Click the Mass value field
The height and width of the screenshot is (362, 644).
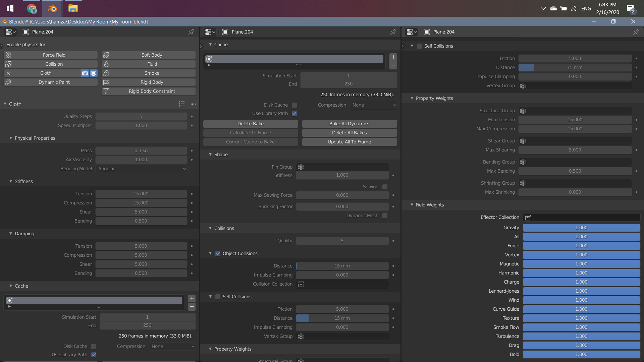[141, 150]
